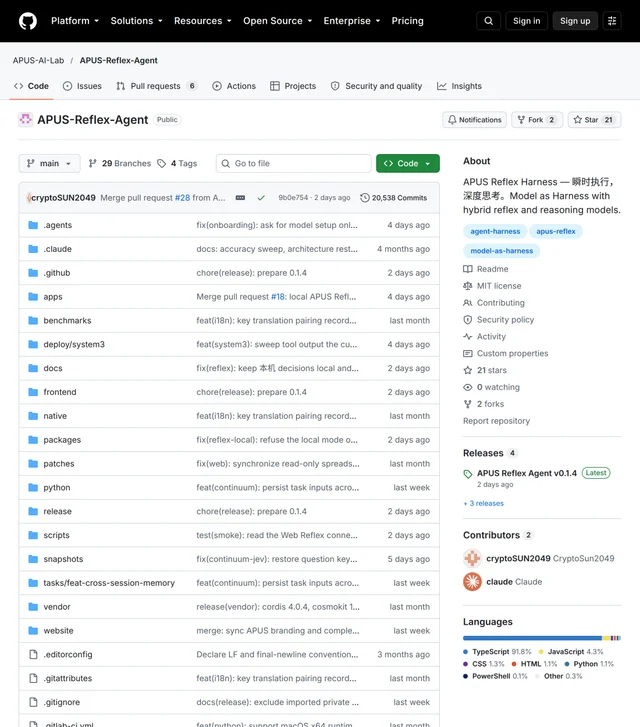The image size is (640, 727).
Task: Click cryptoSUN2049 contributor avatar
Action: (x=472, y=558)
